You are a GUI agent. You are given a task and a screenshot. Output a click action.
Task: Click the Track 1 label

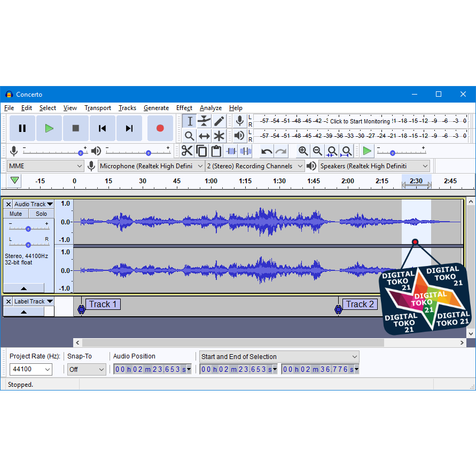pos(103,305)
